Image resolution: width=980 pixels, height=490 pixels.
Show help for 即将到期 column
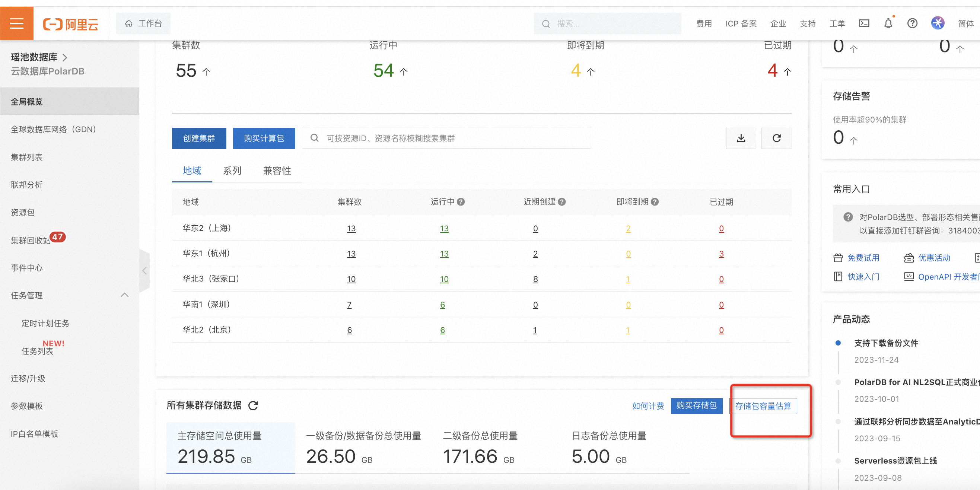pyautogui.click(x=654, y=202)
